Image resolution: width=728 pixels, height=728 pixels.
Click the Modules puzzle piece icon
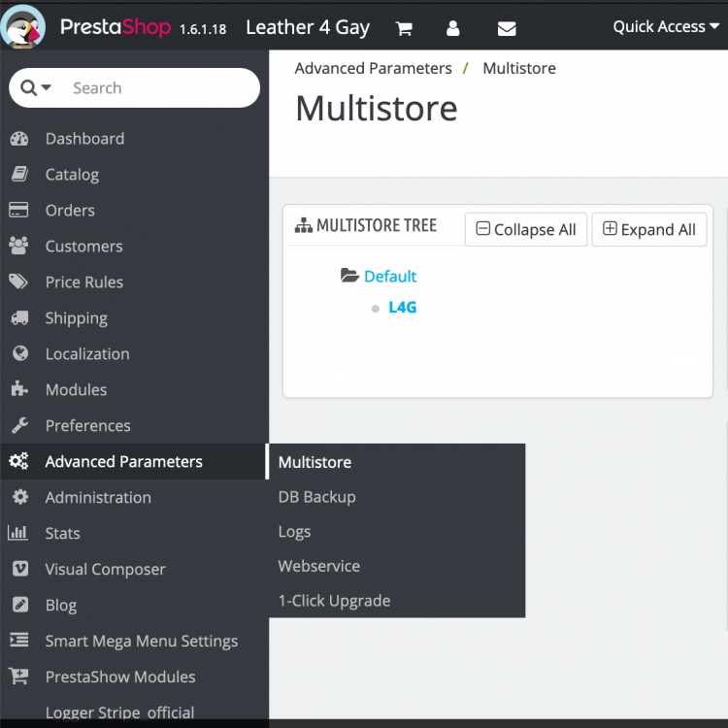(19, 389)
